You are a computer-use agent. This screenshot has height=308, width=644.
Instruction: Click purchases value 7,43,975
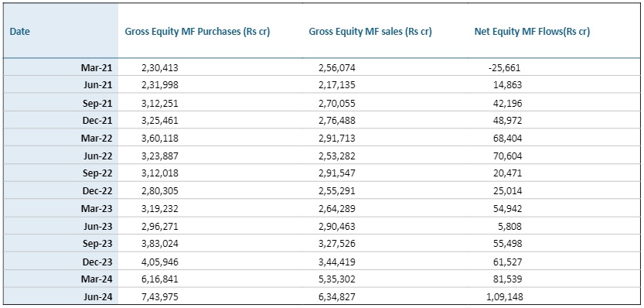(160, 297)
